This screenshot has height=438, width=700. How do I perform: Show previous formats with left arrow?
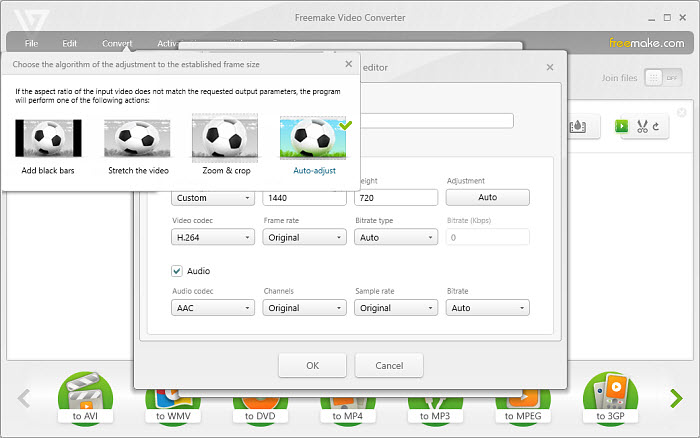(24, 398)
